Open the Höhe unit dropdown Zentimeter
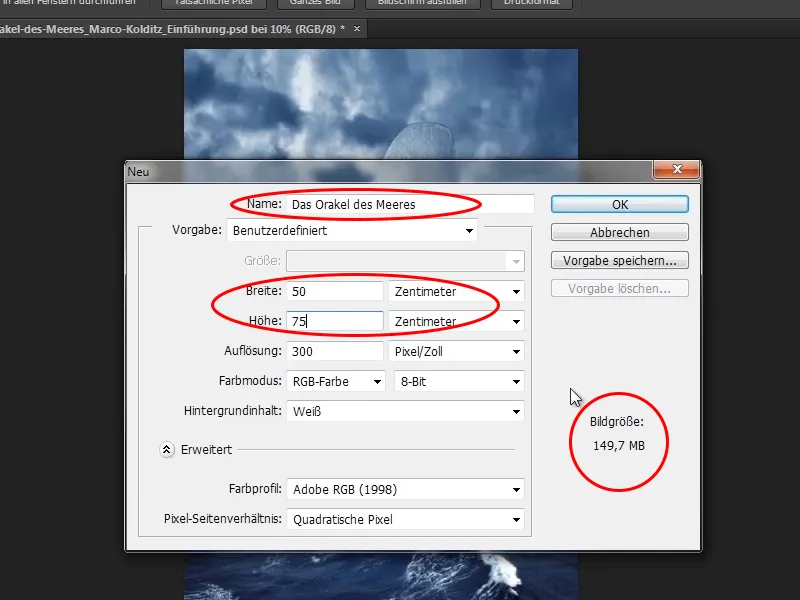The image size is (800, 600). [x=457, y=321]
